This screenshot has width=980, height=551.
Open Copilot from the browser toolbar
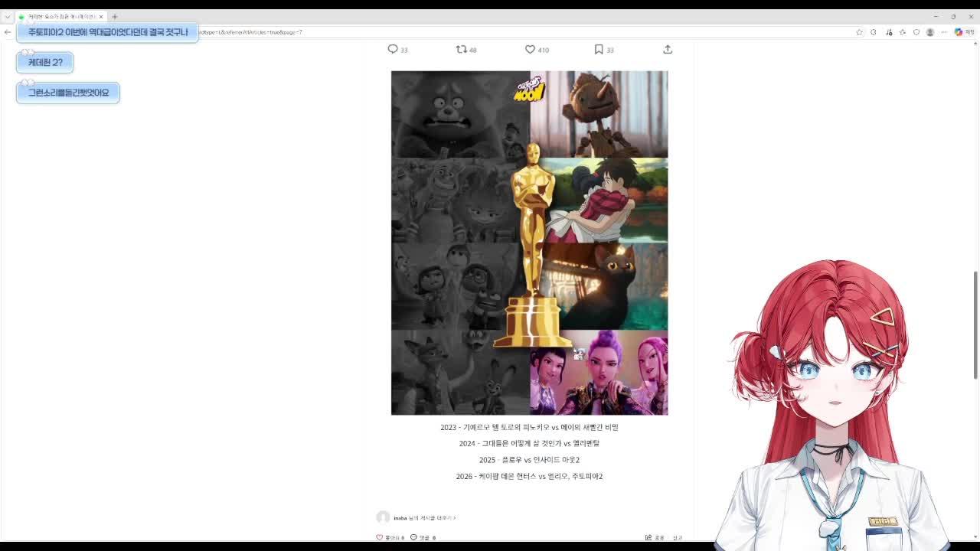click(958, 32)
